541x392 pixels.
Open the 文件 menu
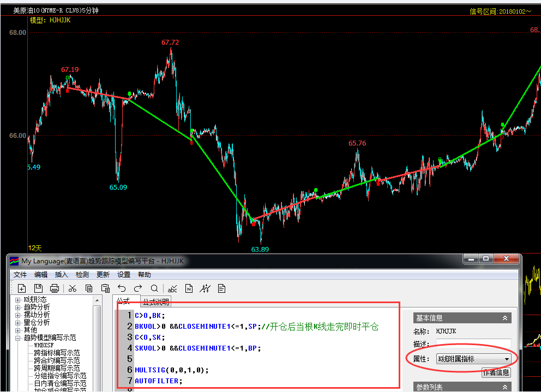pyautogui.click(x=20, y=275)
